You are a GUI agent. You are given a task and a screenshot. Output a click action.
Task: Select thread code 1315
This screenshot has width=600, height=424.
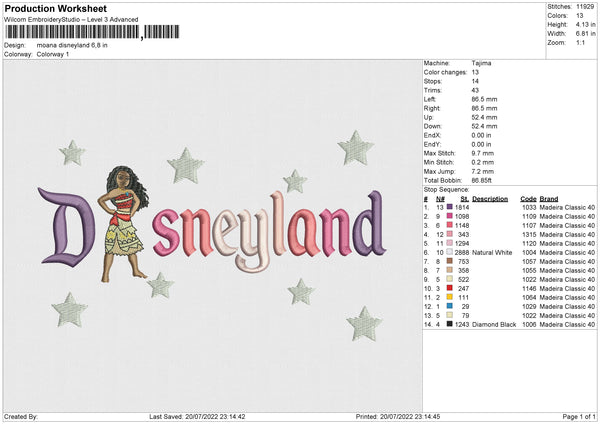click(529, 234)
